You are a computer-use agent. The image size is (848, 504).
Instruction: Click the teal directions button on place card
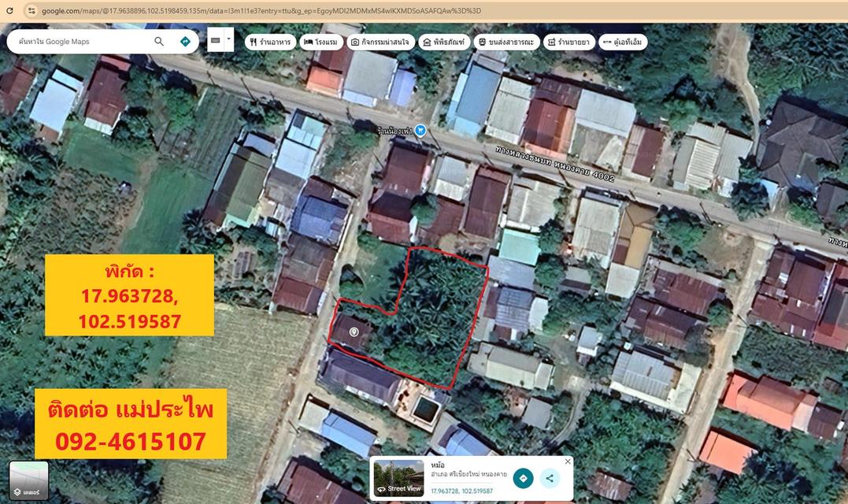pyautogui.click(x=522, y=478)
